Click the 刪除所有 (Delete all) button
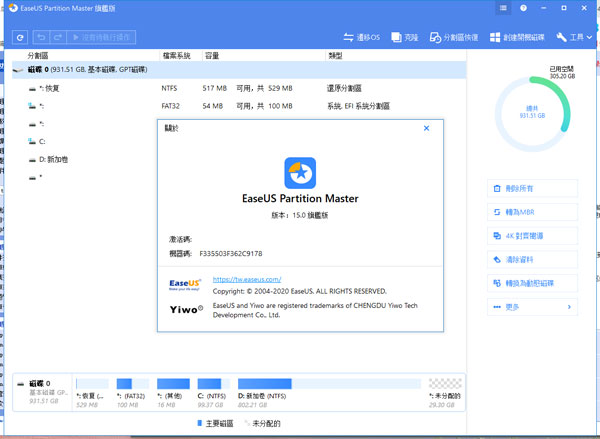The width and height of the screenshot is (600, 439). (x=532, y=188)
